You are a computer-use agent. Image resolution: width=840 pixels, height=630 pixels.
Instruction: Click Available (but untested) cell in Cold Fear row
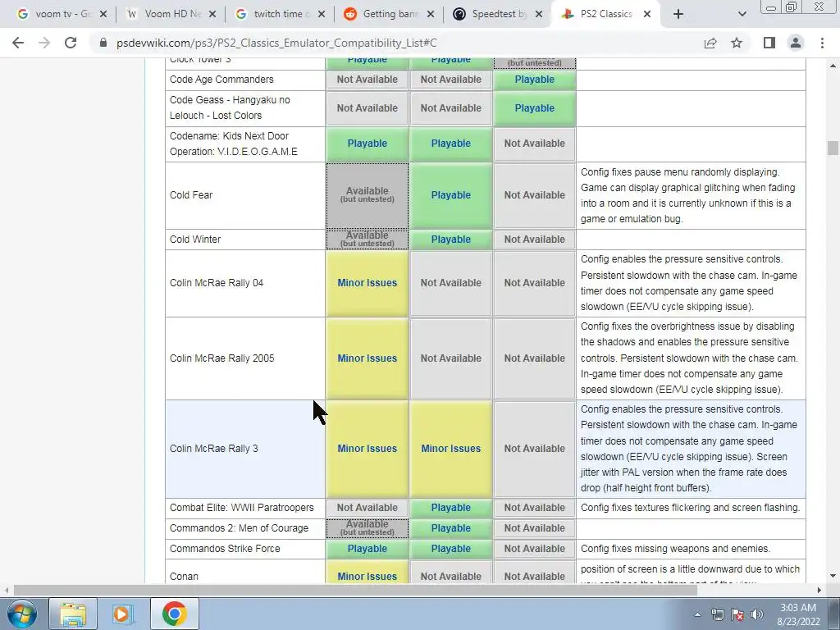click(x=367, y=195)
